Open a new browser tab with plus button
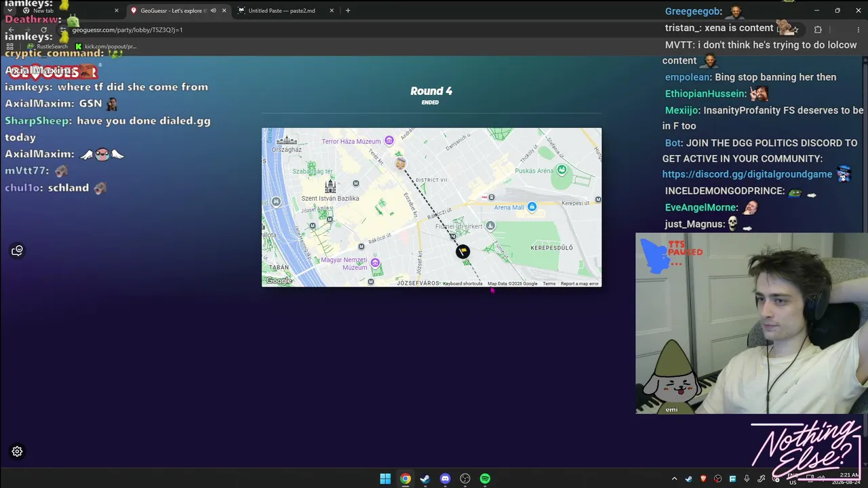This screenshot has width=868, height=488. click(x=348, y=10)
